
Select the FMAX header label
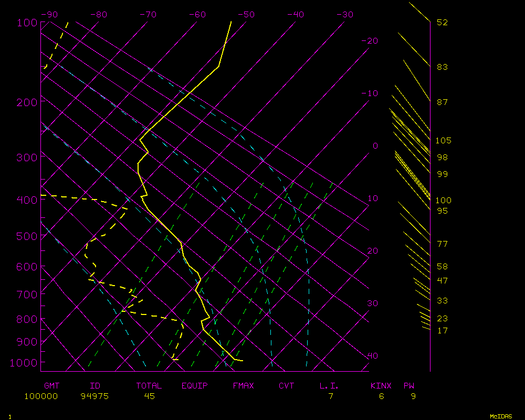(x=244, y=386)
